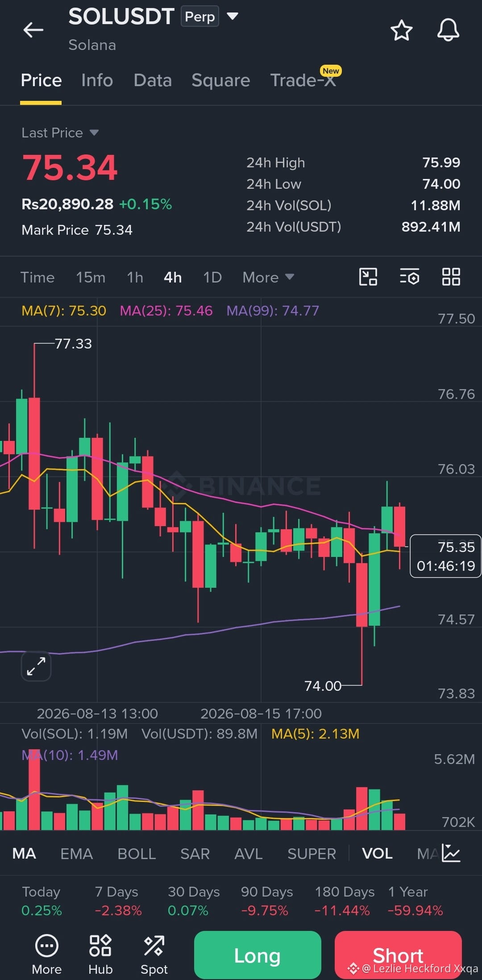Open price alert bell icon

448,30
